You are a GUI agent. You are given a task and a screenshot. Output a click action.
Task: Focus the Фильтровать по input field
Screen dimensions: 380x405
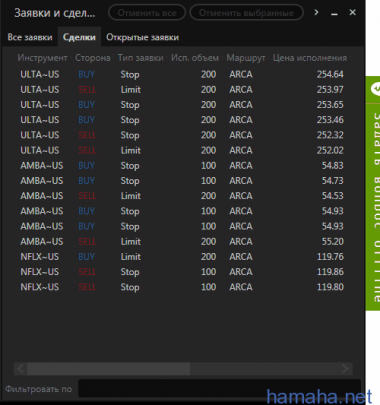pos(219,388)
